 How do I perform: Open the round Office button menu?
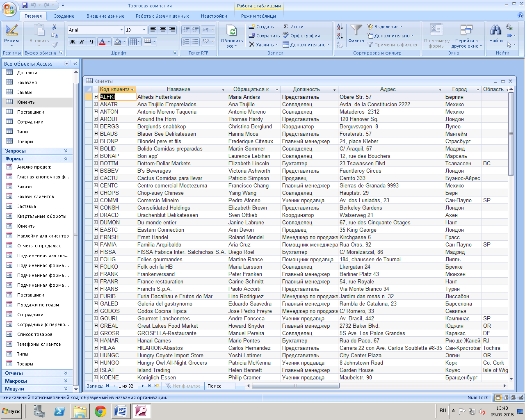[x=9, y=10]
